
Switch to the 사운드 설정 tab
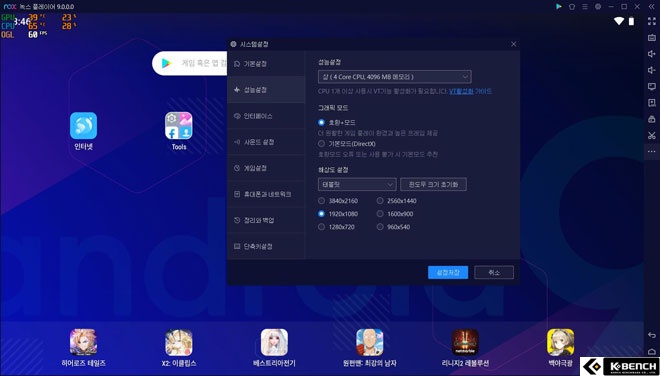coord(266,142)
